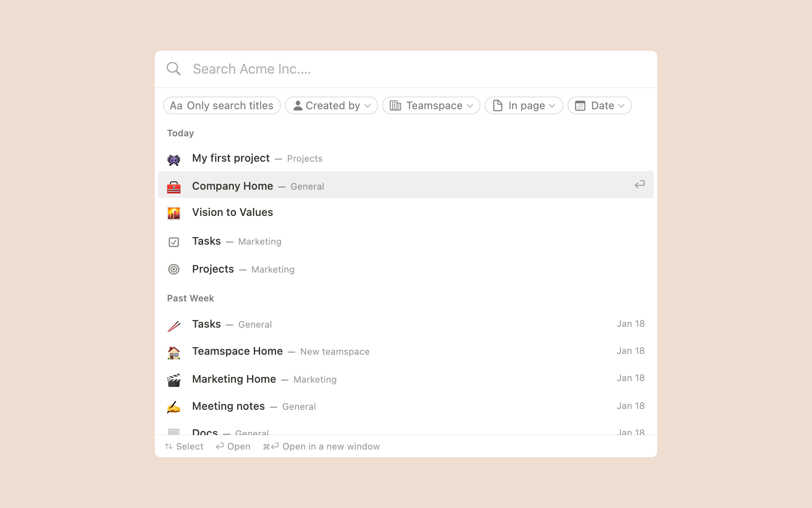Toggle the Only search titles filter
The image size is (812, 508).
(x=221, y=105)
